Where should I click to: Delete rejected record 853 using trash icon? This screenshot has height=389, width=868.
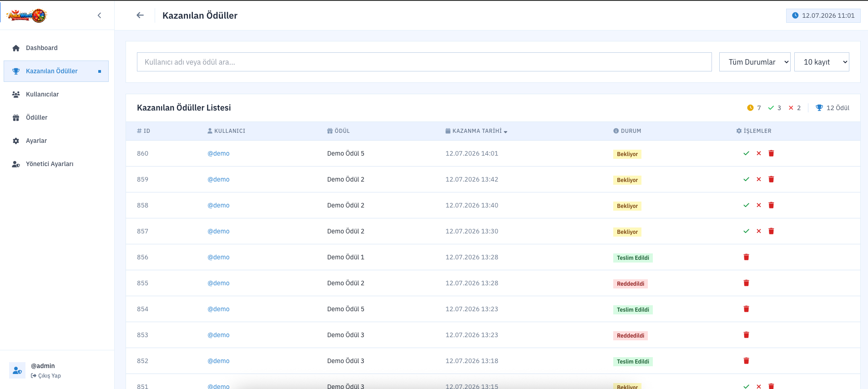pyautogui.click(x=746, y=335)
